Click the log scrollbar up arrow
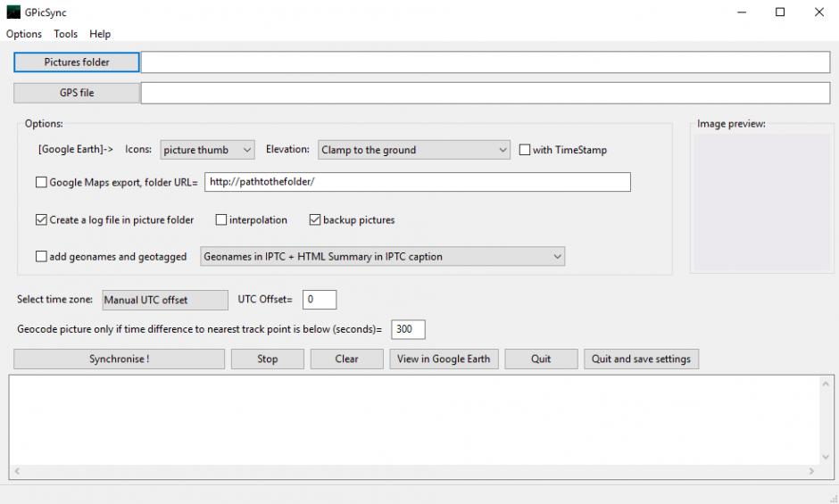This screenshot has width=839, height=504. (x=826, y=384)
